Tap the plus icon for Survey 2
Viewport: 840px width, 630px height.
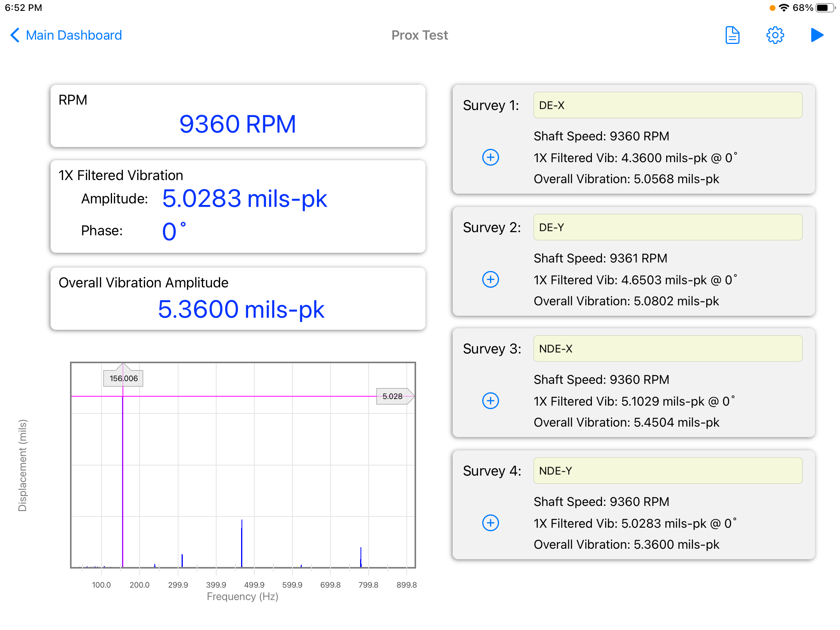click(x=490, y=279)
